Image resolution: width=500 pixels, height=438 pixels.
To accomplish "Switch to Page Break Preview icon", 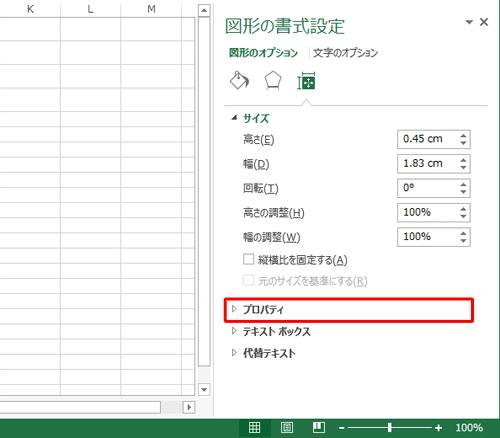I will click(x=319, y=427).
